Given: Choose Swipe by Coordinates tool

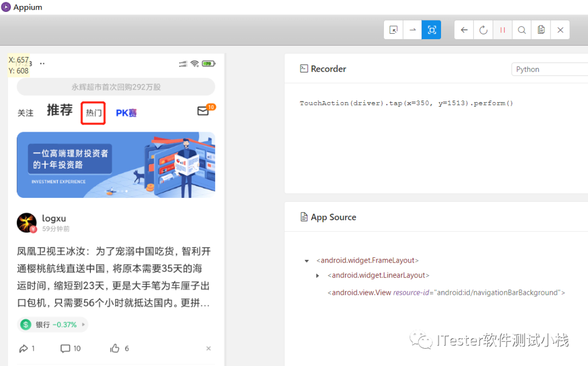Looking at the screenshot, I should (x=413, y=30).
